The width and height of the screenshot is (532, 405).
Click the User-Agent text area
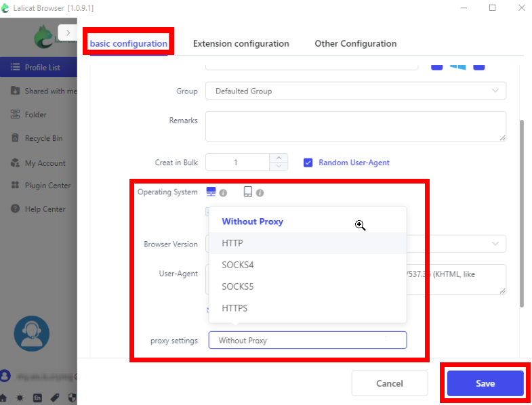click(356, 279)
